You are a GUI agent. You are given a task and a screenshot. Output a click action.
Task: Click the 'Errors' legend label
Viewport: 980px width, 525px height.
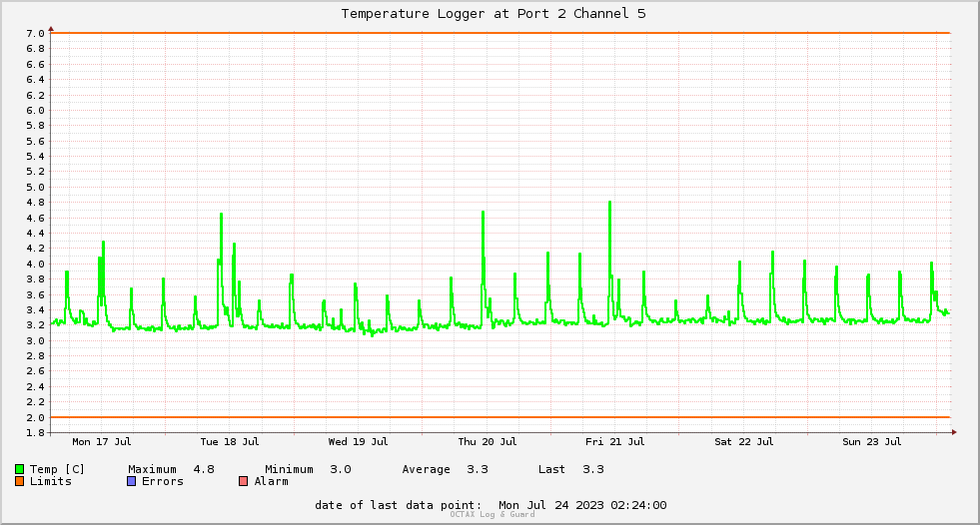[x=163, y=481]
